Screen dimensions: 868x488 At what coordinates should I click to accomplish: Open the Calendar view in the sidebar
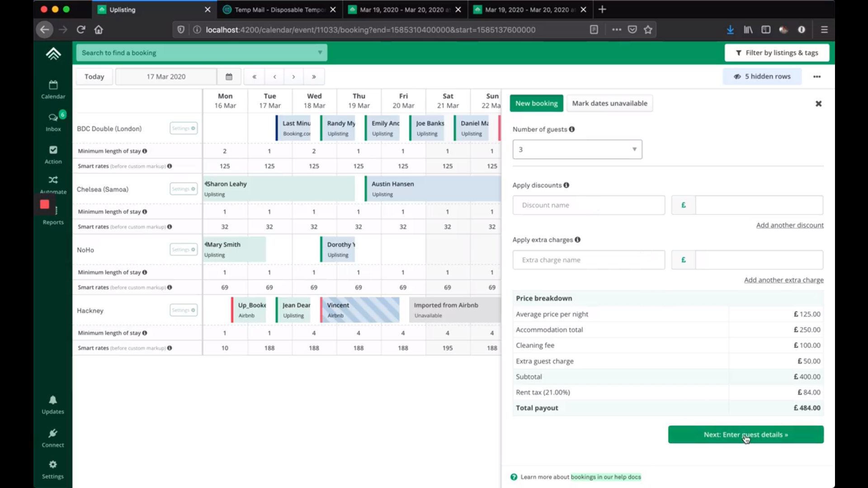point(53,89)
